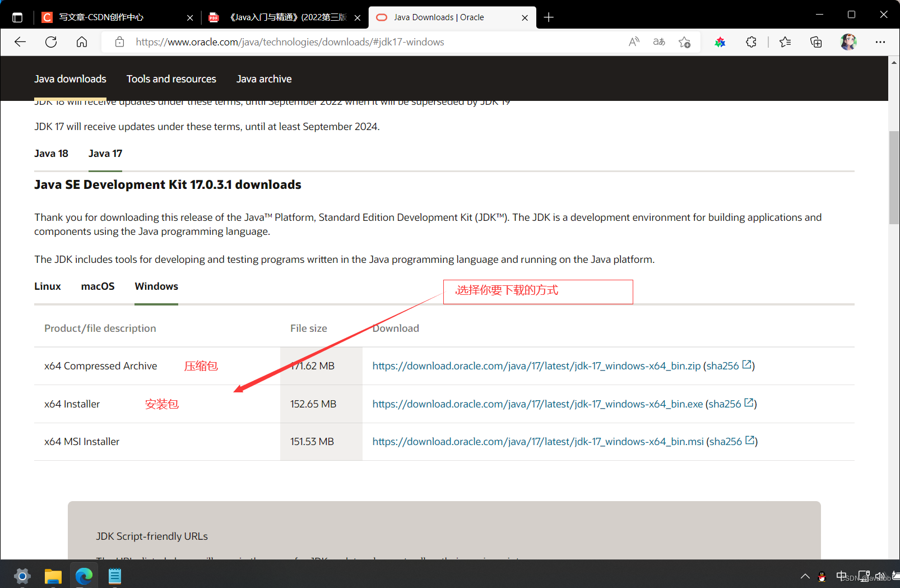The image size is (900, 588).
Task: Open sha256 link for exe installer
Action: (x=731, y=404)
